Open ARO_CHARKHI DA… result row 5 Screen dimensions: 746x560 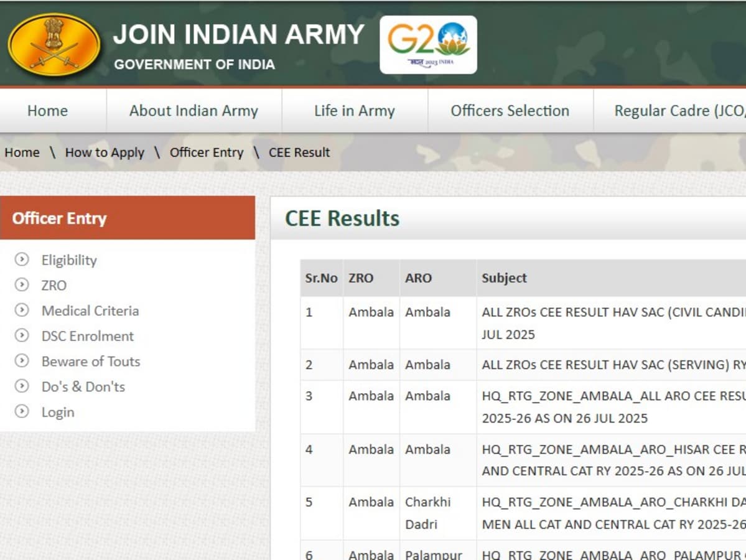(613, 513)
